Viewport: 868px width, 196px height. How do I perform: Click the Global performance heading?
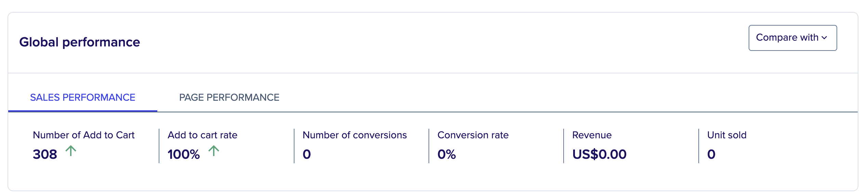(80, 42)
